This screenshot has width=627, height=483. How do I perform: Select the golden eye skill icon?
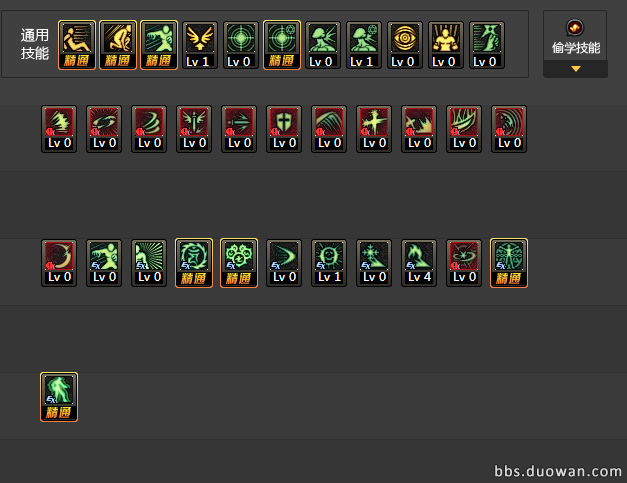[405, 45]
